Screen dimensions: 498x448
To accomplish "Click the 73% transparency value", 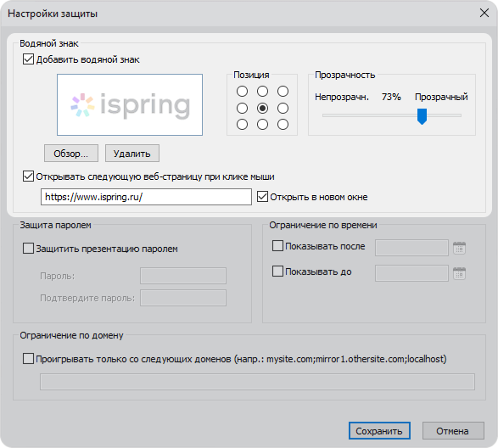I will coord(391,97).
